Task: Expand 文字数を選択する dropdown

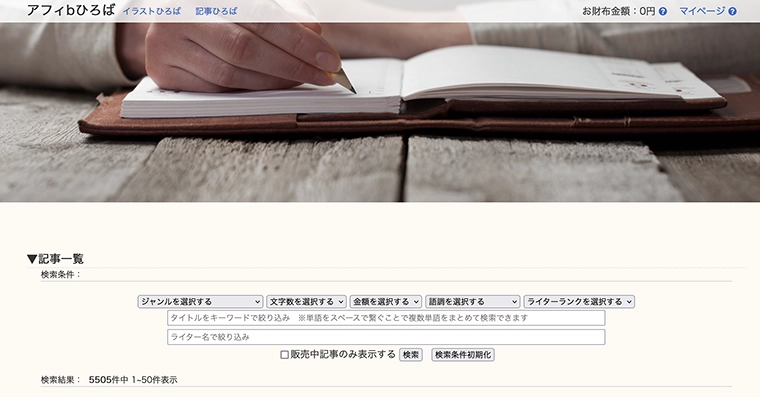Action: point(306,302)
